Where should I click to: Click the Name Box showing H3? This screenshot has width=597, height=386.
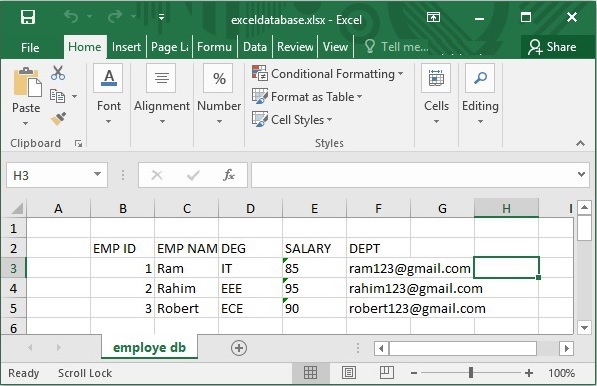pyautogui.click(x=49, y=175)
